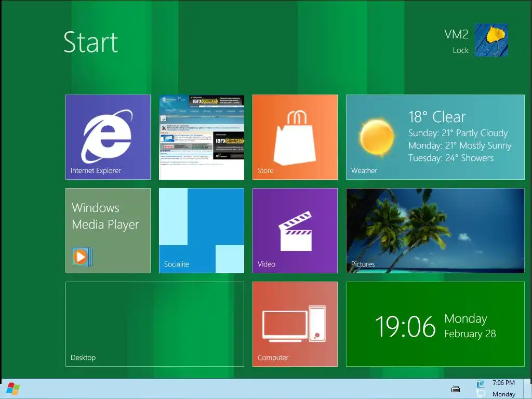Click the Windows Start orb on taskbar
Viewport: 532px width, 399px height.
pyautogui.click(x=13, y=389)
